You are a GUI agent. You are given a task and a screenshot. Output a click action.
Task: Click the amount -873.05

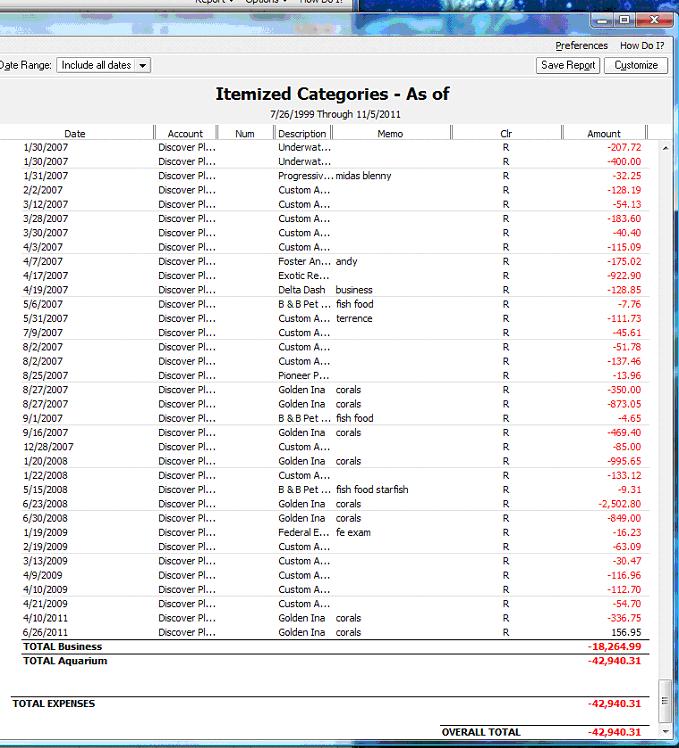[624, 404]
